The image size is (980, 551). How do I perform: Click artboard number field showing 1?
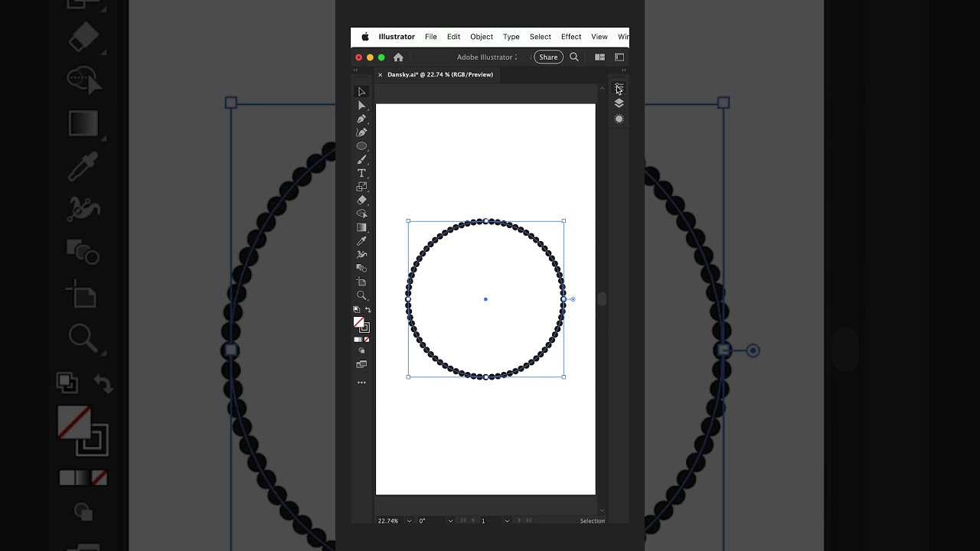click(490, 521)
